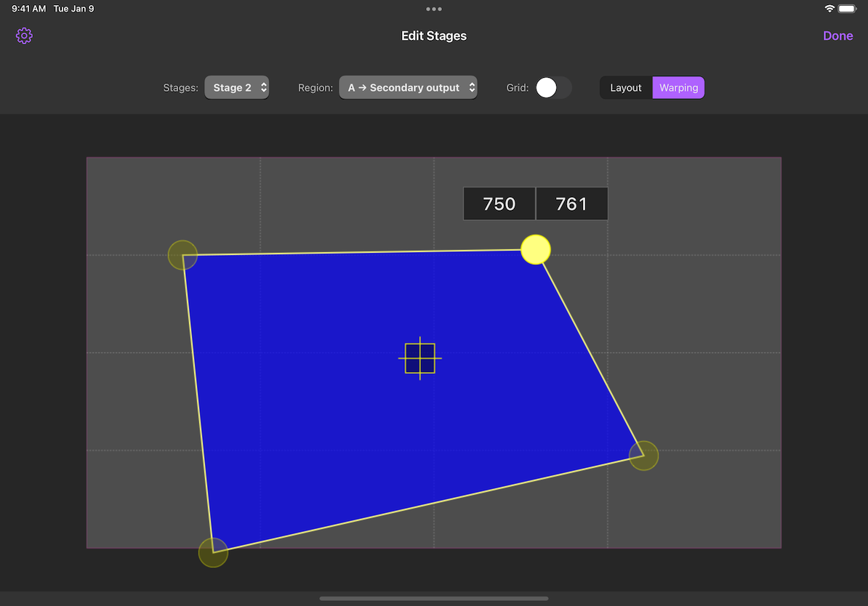Tap the three-dot multitasking indicator
This screenshot has width=868, height=606.
click(x=434, y=9)
